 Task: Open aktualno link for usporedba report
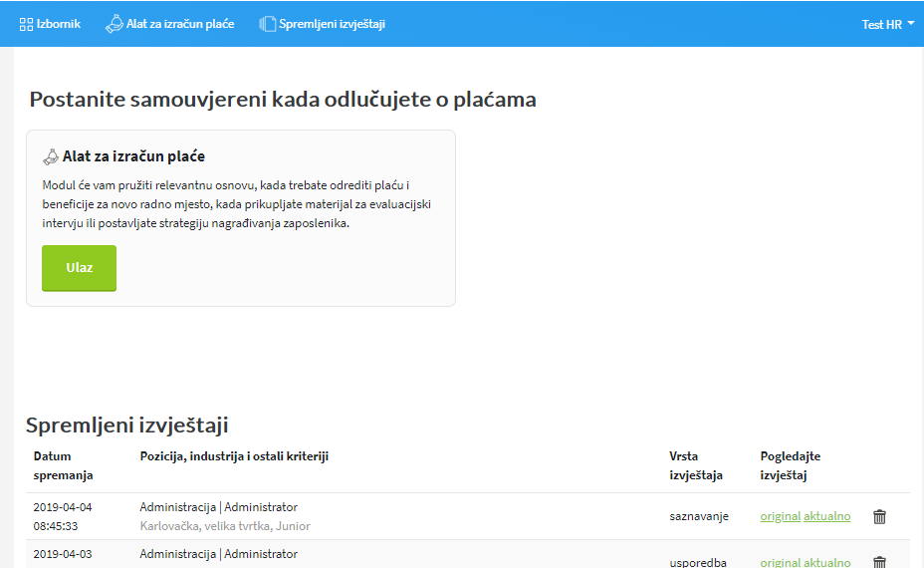[827, 562]
